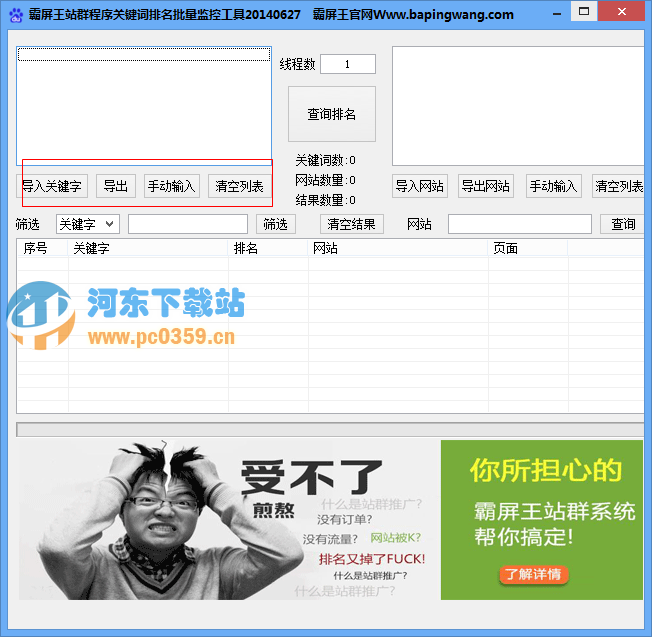Clear keyword list with 清空列表

[240, 186]
